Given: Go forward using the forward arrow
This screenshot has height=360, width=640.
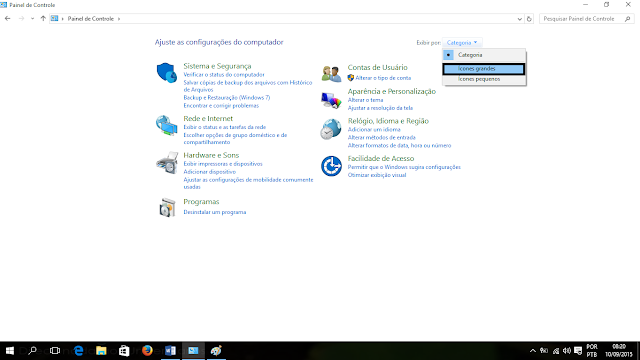Looking at the screenshot, I should (x=21, y=18).
